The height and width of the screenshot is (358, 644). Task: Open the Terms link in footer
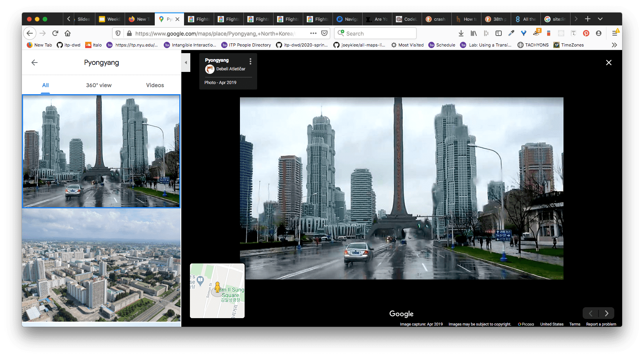point(574,324)
